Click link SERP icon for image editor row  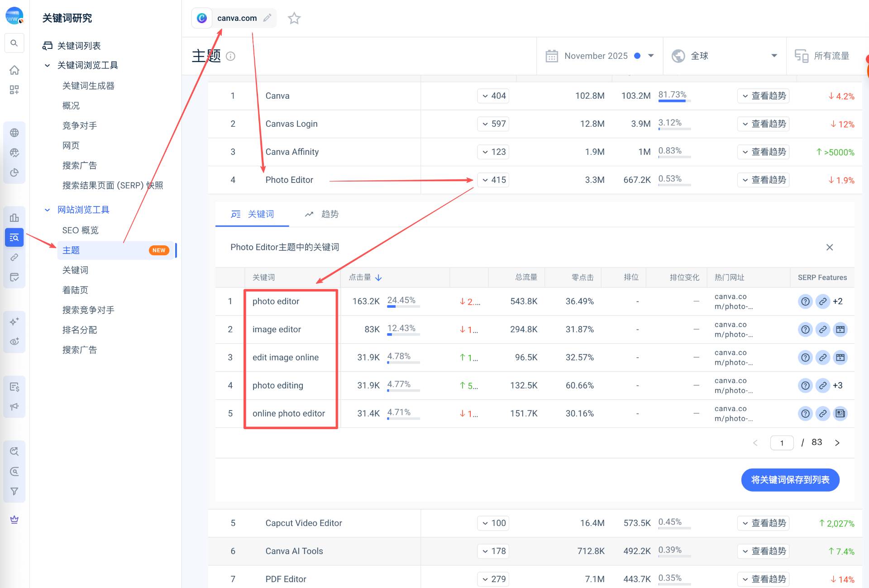point(823,330)
